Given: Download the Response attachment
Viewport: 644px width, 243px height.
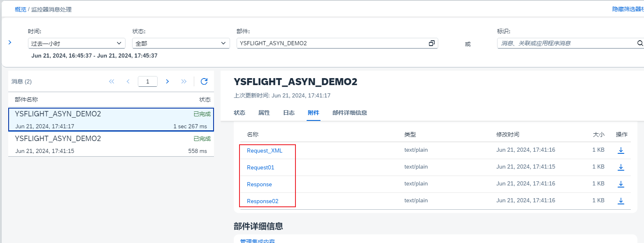Looking at the screenshot, I should (x=621, y=184).
